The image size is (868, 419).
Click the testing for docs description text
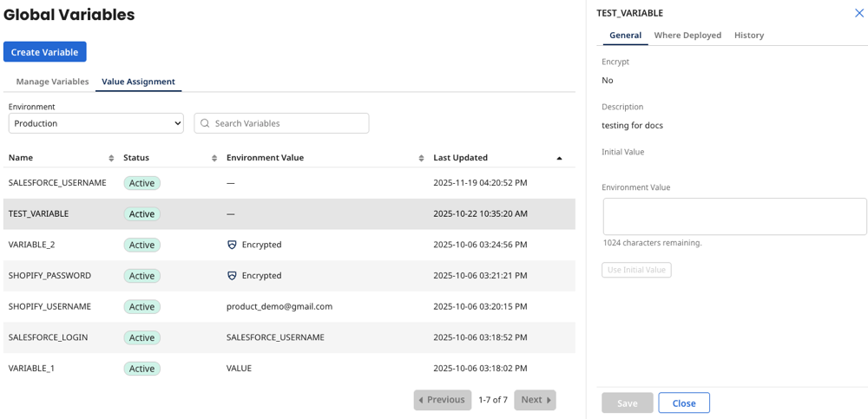coord(632,126)
